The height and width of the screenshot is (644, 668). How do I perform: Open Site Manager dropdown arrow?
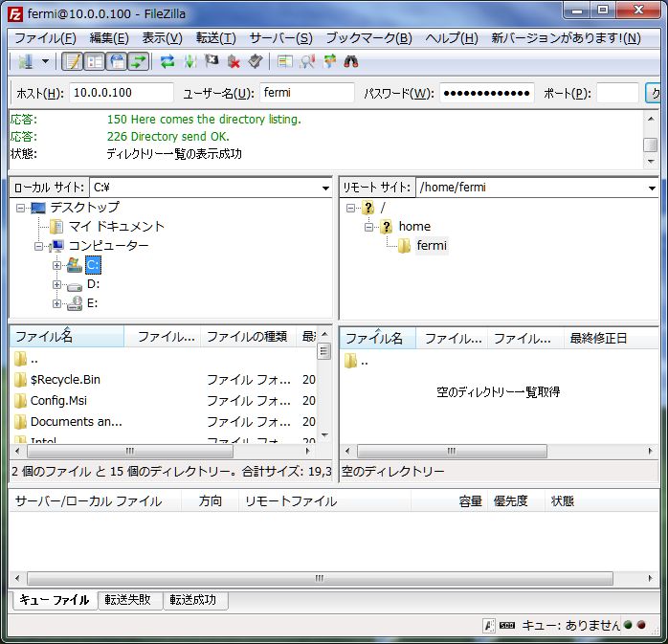coord(45,62)
